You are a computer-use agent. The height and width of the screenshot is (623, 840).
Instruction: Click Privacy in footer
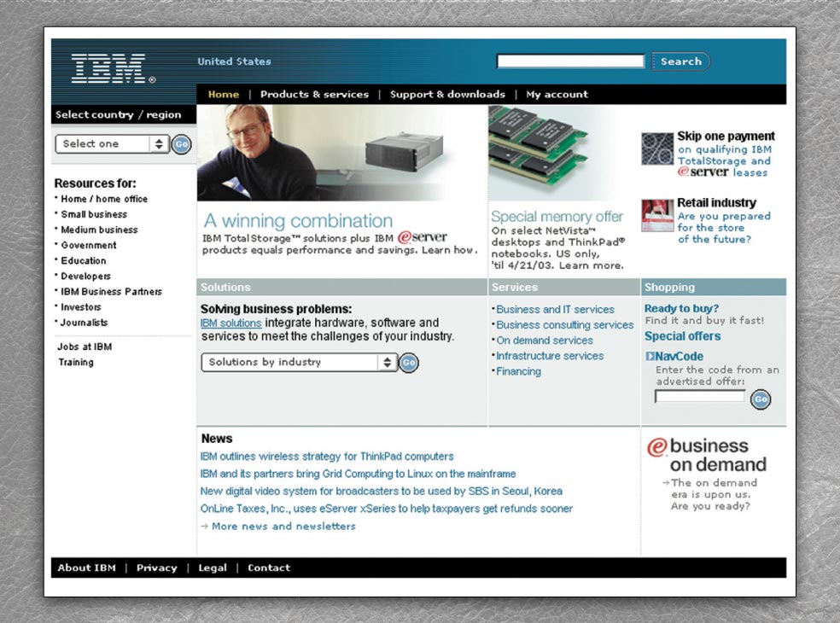point(156,568)
